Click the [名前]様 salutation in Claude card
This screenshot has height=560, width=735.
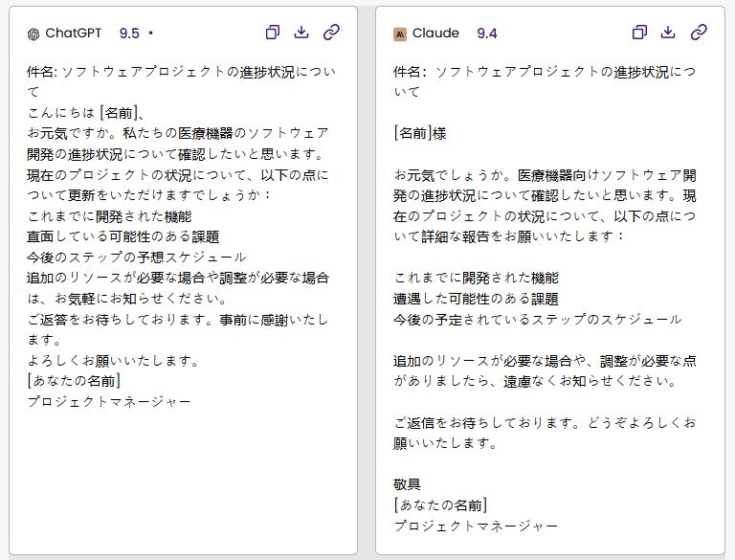[420, 133]
